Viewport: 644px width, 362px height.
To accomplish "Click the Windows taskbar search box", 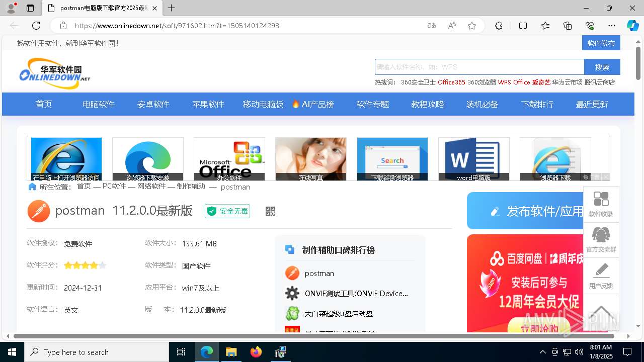I will [97, 352].
